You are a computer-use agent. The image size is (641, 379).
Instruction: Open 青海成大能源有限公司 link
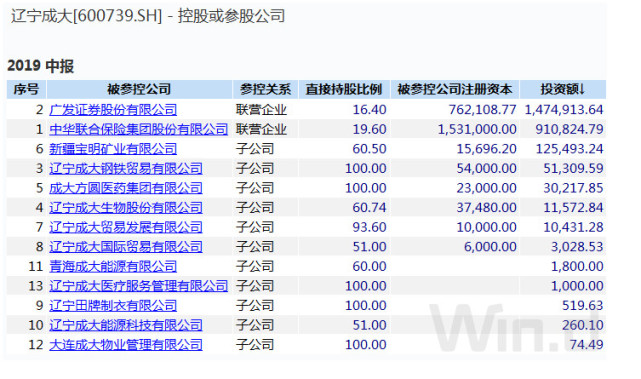click(113, 267)
